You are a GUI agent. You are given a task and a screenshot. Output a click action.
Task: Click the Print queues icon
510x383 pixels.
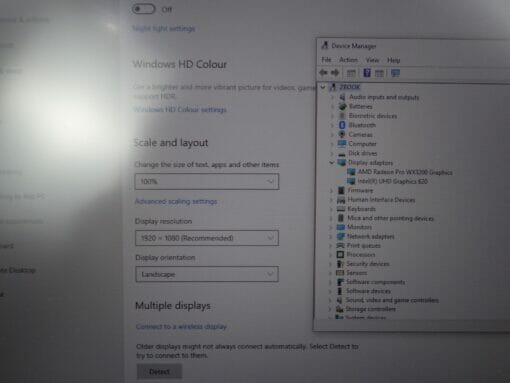pos(340,246)
